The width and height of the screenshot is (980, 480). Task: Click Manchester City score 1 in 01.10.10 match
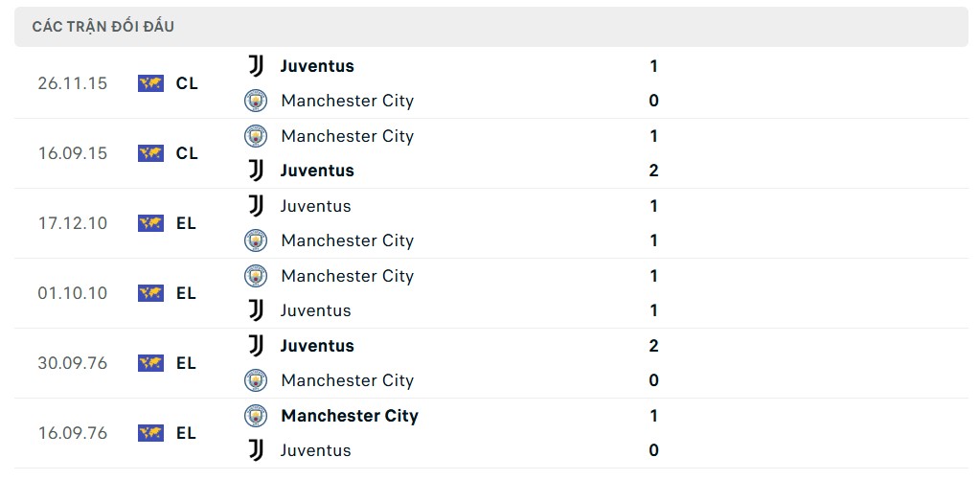tap(653, 276)
